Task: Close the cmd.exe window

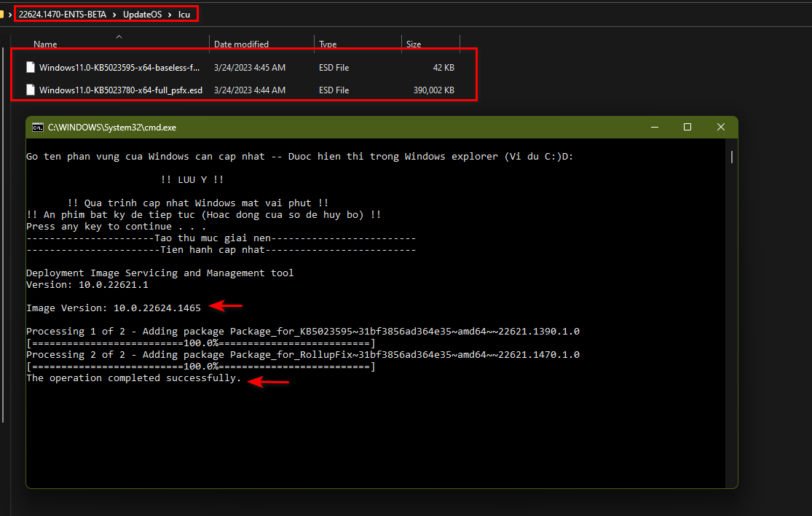Action: 720,127
